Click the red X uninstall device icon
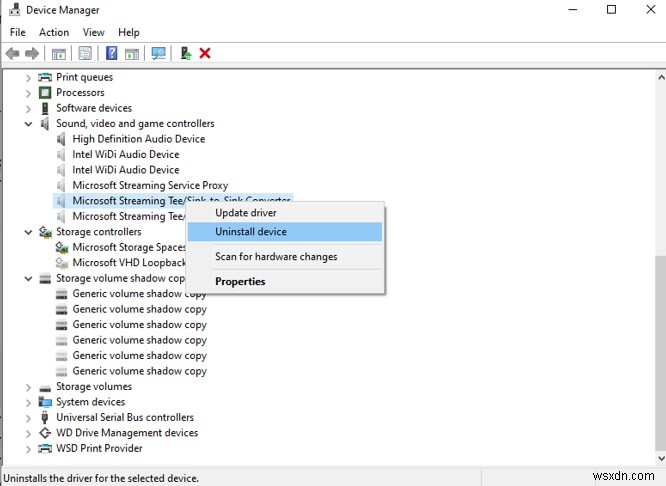Viewport: 666px width, 486px height. [205, 53]
